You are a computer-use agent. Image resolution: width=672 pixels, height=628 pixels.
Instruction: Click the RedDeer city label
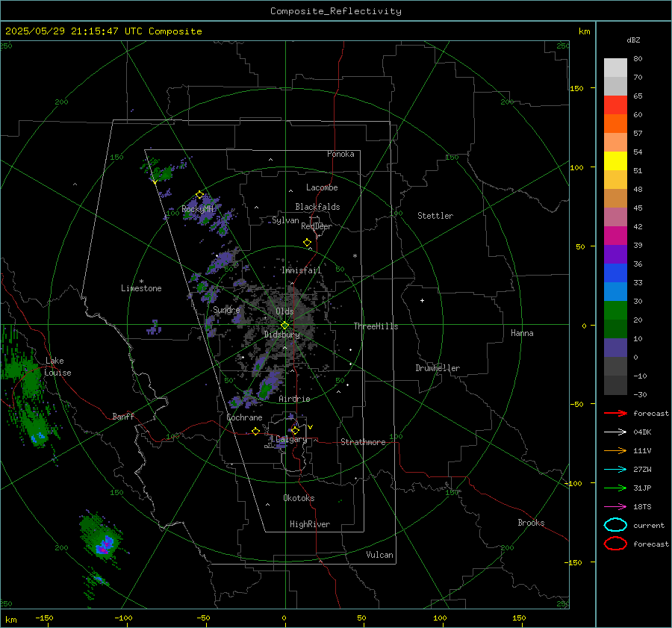click(317, 226)
